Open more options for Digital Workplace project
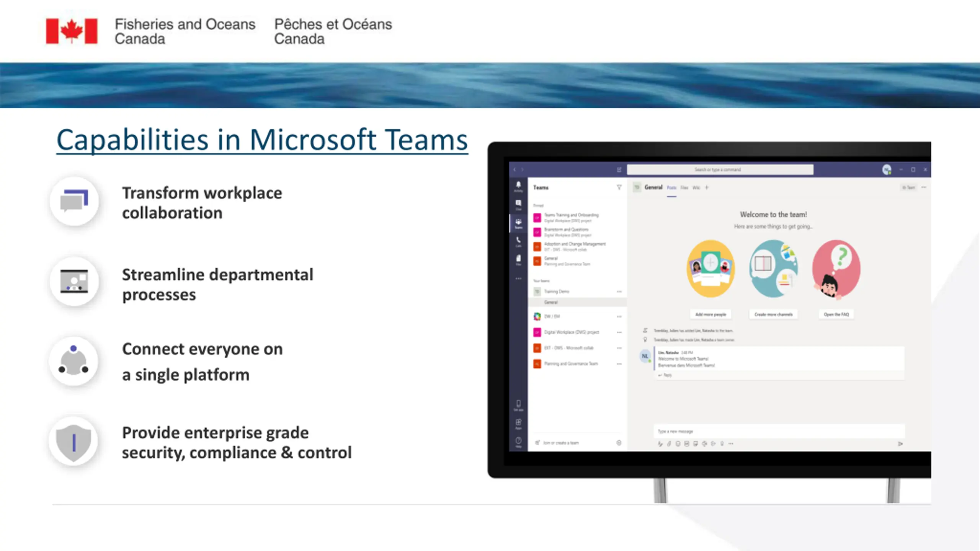Viewport: 980px width, 551px height. pos(619,332)
